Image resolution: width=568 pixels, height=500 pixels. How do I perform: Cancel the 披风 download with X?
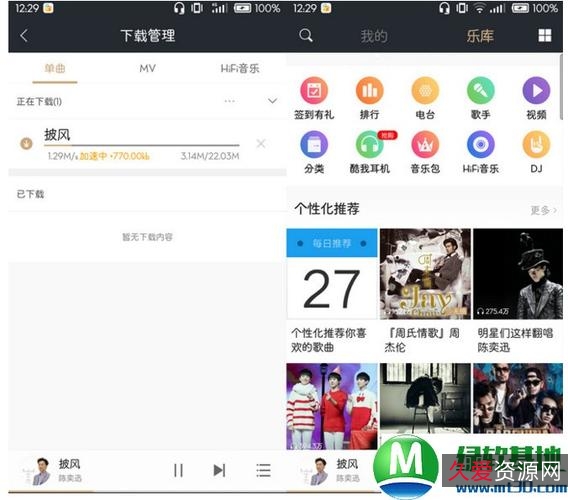[x=261, y=143]
